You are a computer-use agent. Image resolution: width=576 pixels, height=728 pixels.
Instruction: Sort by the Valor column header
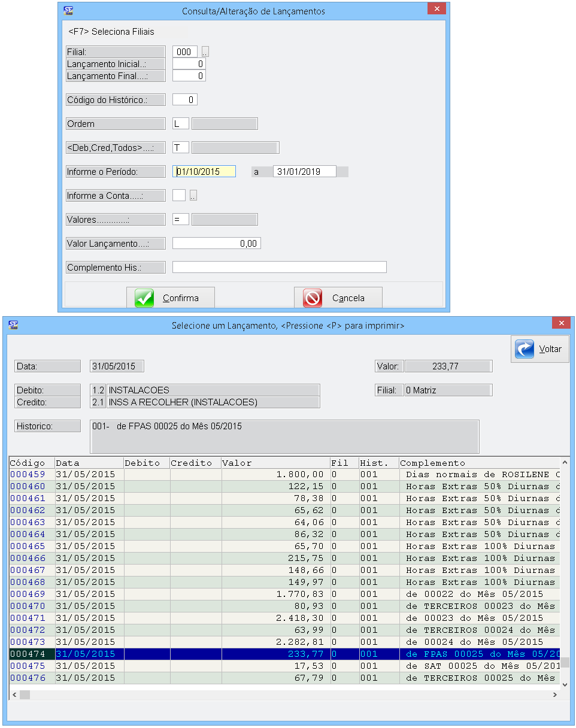(x=275, y=463)
